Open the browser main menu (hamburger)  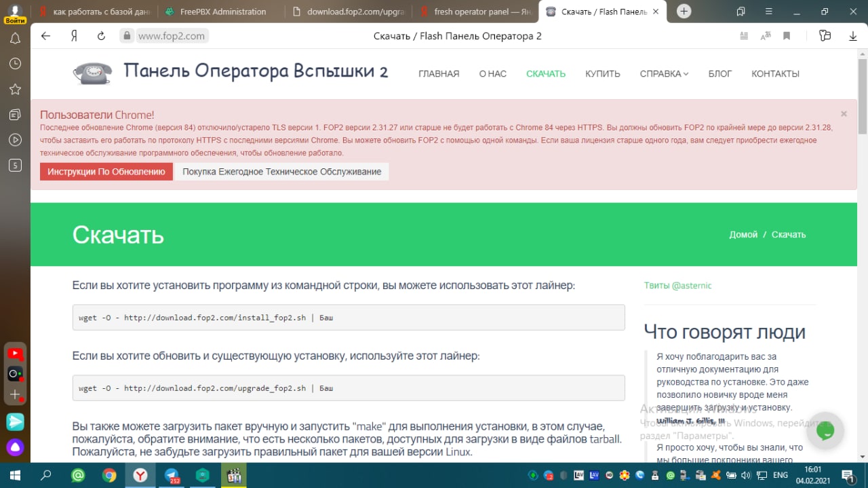click(768, 11)
